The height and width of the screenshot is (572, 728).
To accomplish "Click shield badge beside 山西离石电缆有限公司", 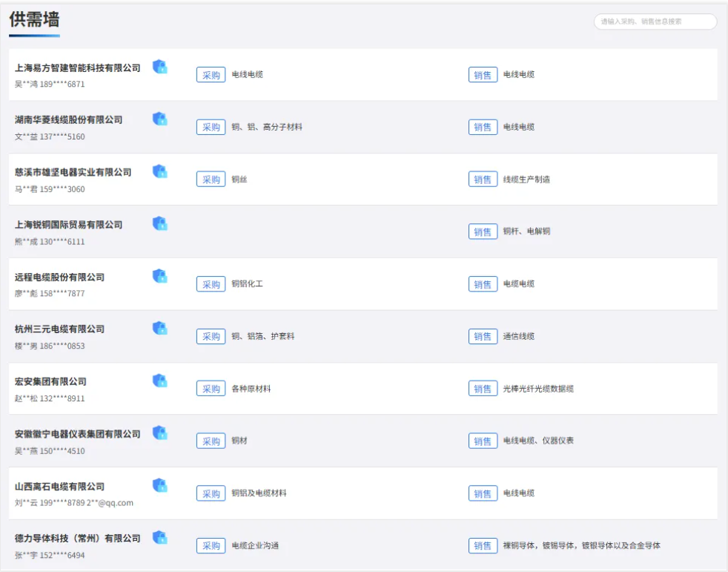I will tap(159, 486).
